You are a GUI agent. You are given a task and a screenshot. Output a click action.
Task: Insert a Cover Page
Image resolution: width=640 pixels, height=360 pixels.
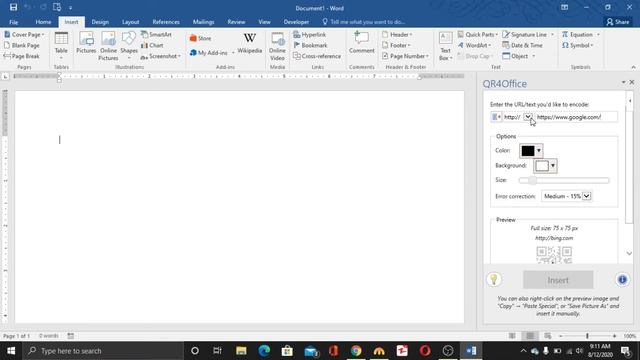pyautogui.click(x=24, y=35)
